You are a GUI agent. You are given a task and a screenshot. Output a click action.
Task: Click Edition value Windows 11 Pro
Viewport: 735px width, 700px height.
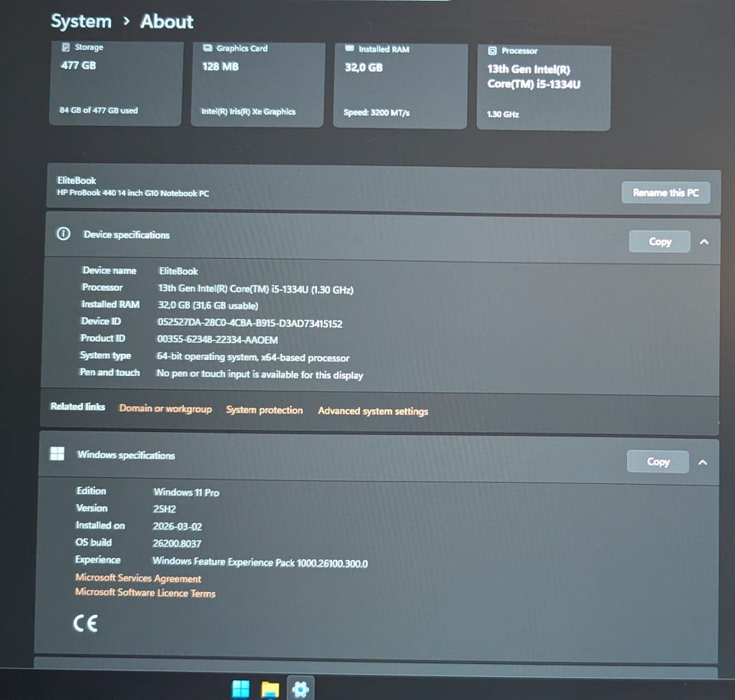187,492
